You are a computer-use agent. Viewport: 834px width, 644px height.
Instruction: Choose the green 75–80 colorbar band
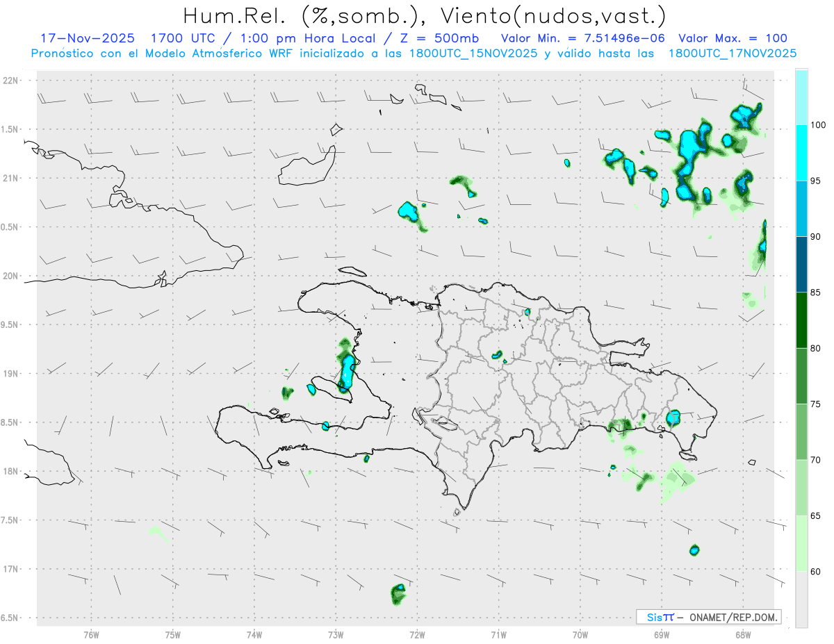click(x=801, y=376)
